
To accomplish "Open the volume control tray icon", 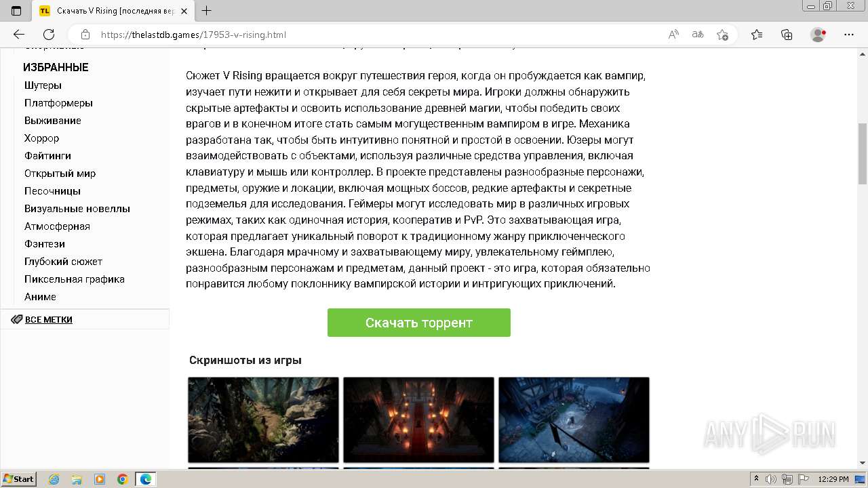I will (x=772, y=479).
